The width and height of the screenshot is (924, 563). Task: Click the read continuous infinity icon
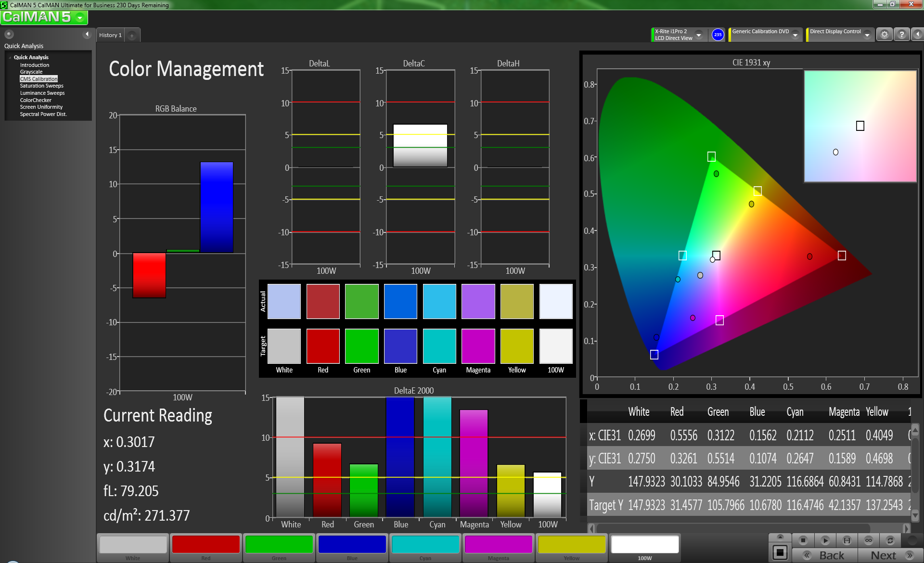[x=868, y=540]
